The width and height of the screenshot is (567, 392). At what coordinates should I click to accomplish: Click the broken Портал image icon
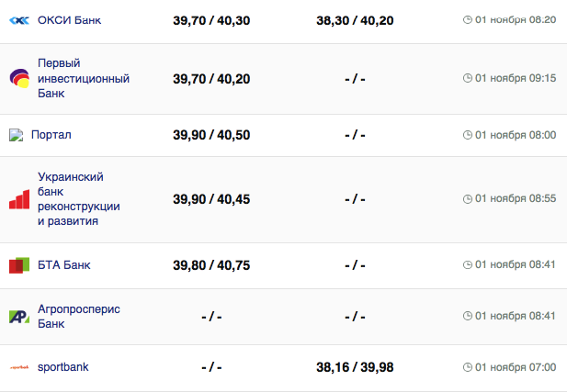click(x=16, y=135)
